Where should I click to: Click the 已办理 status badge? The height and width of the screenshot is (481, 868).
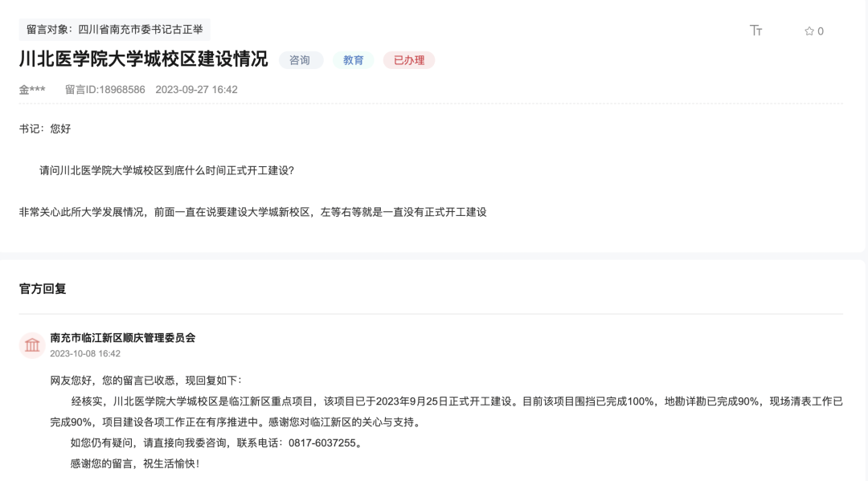[x=409, y=59]
